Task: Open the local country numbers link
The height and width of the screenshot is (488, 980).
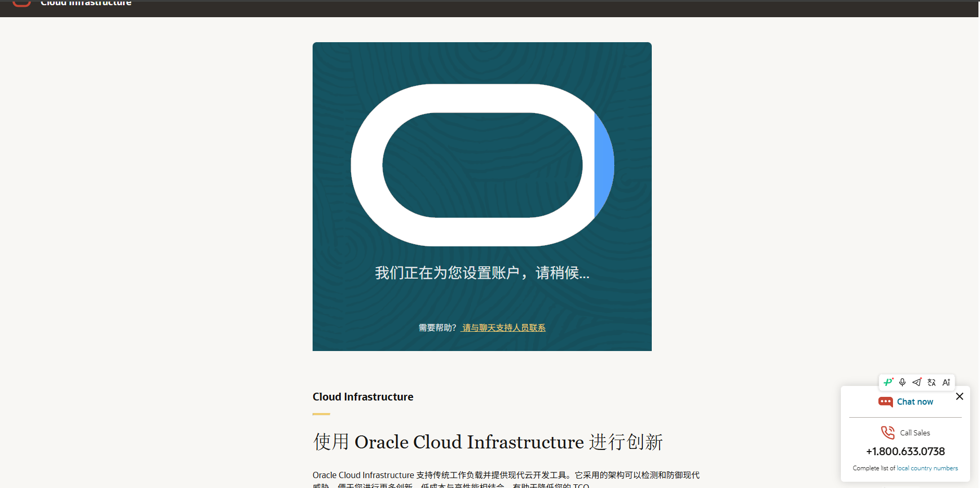Action: click(x=927, y=468)
